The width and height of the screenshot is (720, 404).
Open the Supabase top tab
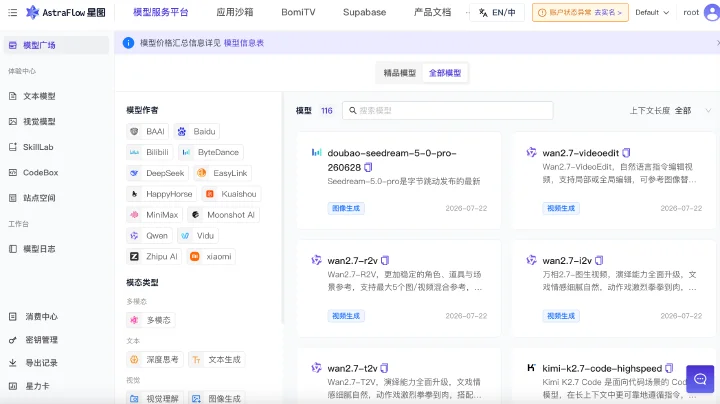tap(365, 12)
